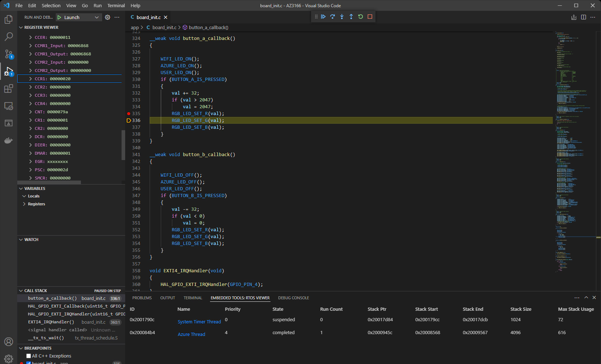Open the Accounts menu icon
This screenshot has width=601, height=364.
[x=9, y=342]
